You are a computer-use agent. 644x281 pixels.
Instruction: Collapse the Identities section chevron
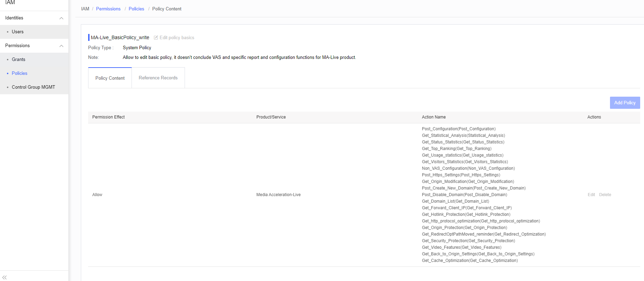coord(61,18)
